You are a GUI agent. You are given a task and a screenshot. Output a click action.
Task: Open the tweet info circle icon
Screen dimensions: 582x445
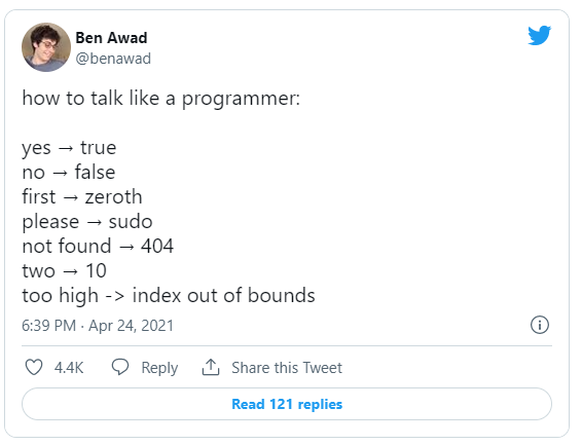(539, 325)
